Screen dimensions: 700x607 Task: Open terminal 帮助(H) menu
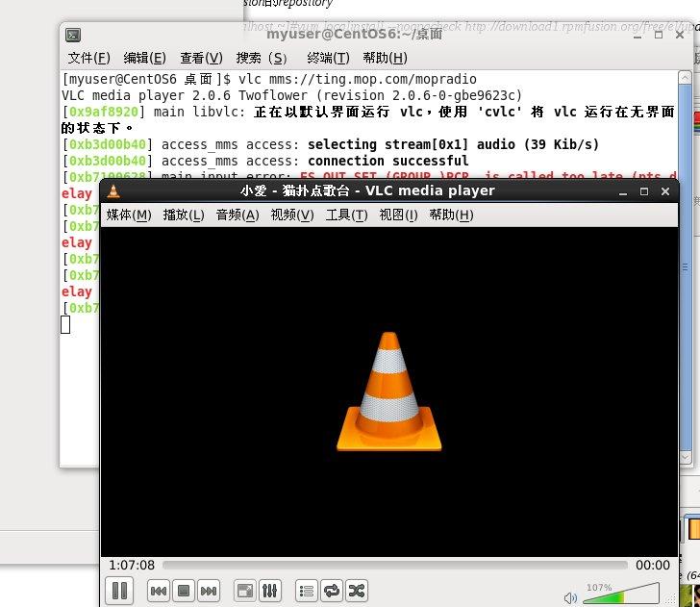pos(385,58)
